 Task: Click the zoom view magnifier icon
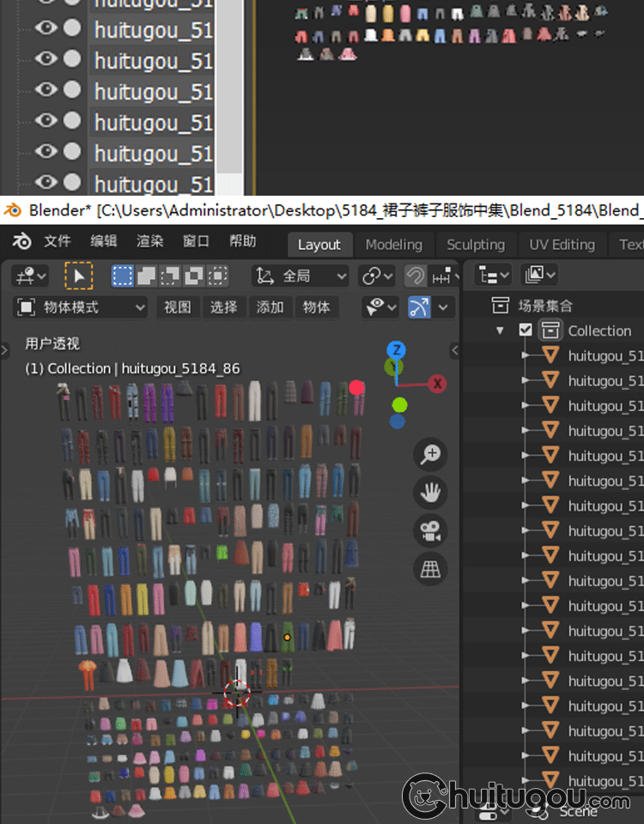point(430,455)
